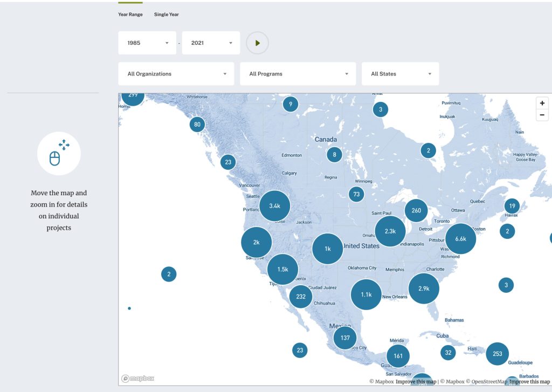Click the map zoom in plus icon

pyautogui.click(x=542, y=102)
